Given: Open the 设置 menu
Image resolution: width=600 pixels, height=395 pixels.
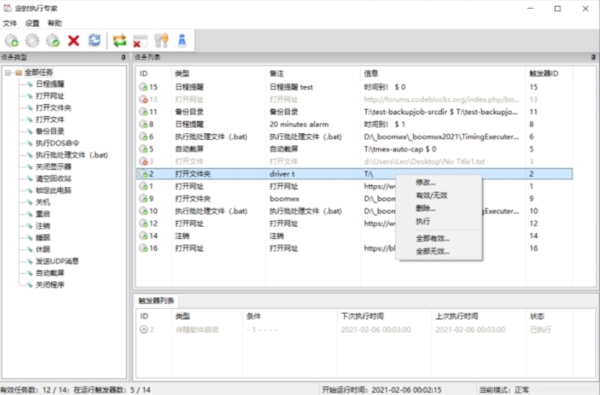Looking at the screenshot, I should coord(32,23).
